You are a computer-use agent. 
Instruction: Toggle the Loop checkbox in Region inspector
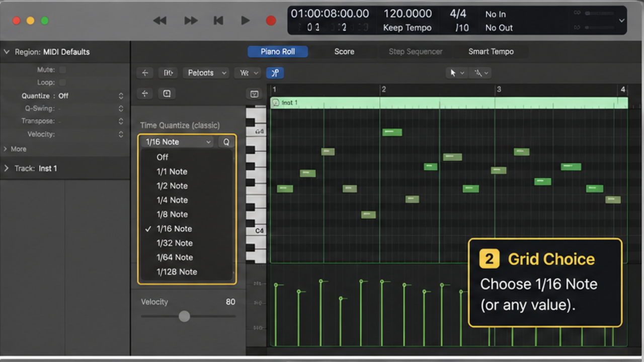[63, 82]
